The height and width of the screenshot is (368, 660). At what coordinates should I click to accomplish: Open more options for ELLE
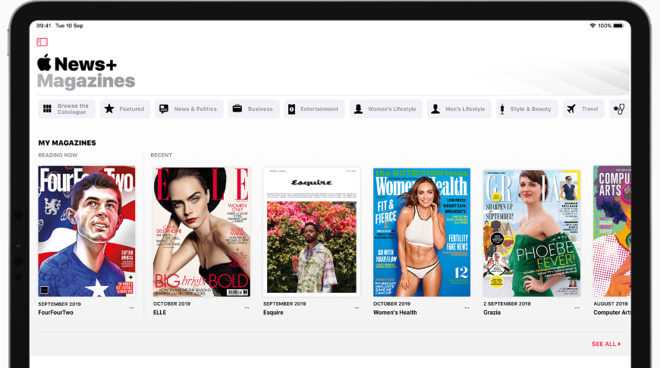(247, 308)
